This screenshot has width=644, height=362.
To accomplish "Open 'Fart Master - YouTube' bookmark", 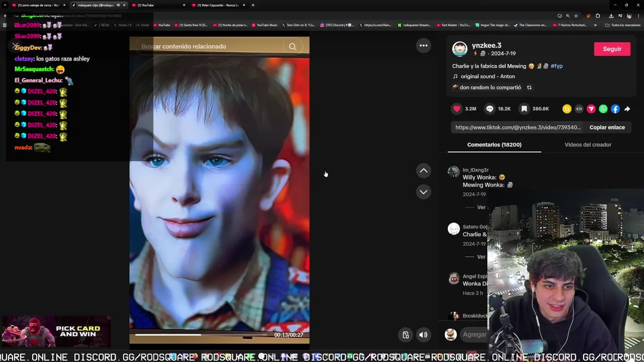I will 453,25.
